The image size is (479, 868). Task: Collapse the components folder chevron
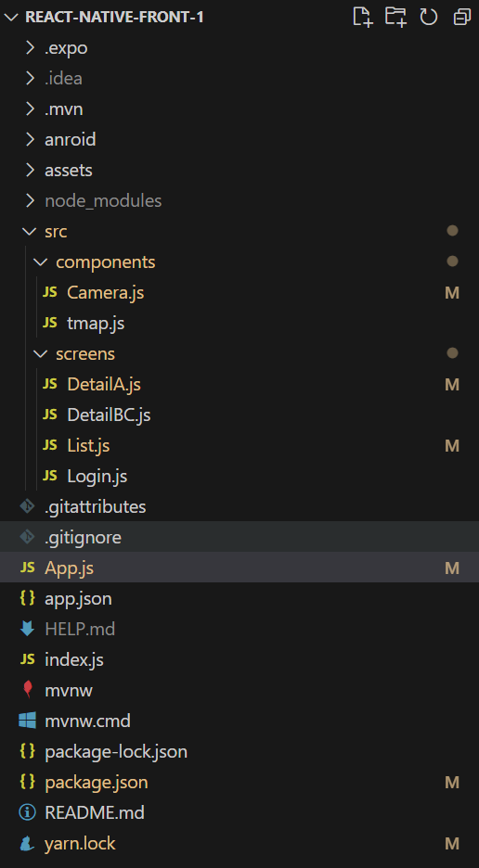(x=39, y=262)
